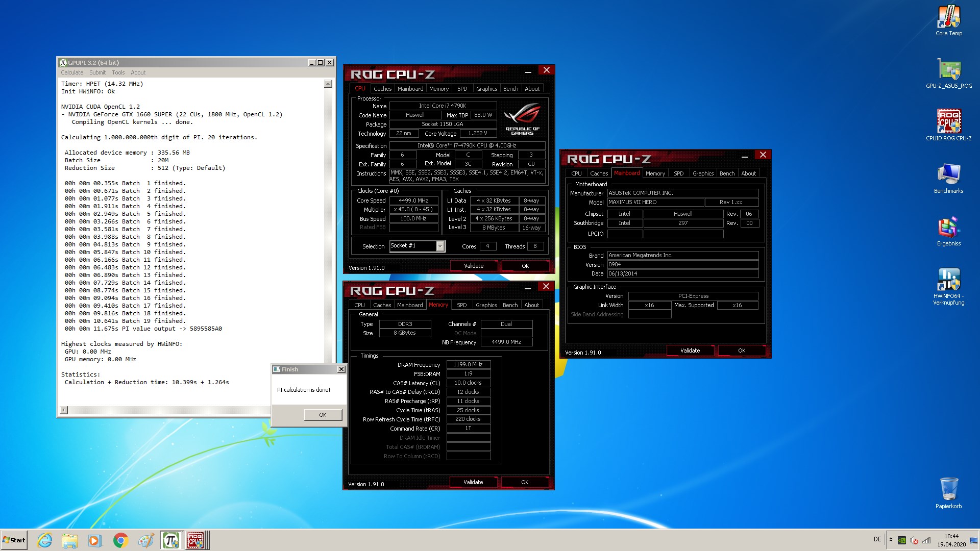This screenshot has width=980, height=551.
Task: Open the Socket #1 selection dropdown
Action: coord(440,246)
